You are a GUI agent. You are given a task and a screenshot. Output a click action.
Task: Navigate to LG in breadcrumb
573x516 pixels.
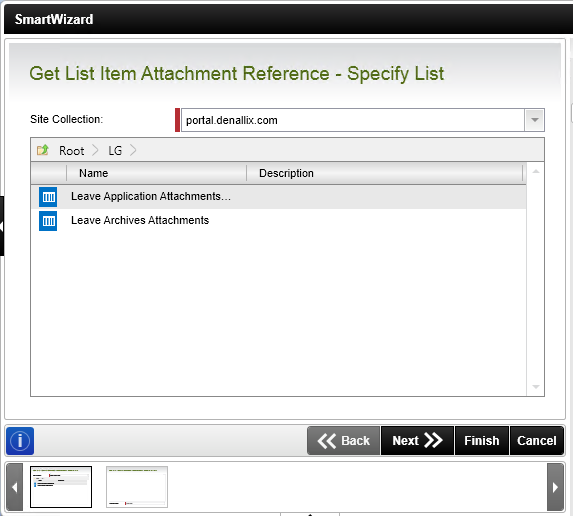pos(115,151)
